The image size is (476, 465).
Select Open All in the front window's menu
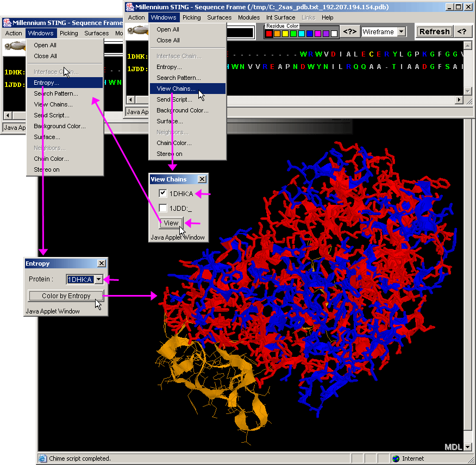click(x=187, y=29)
